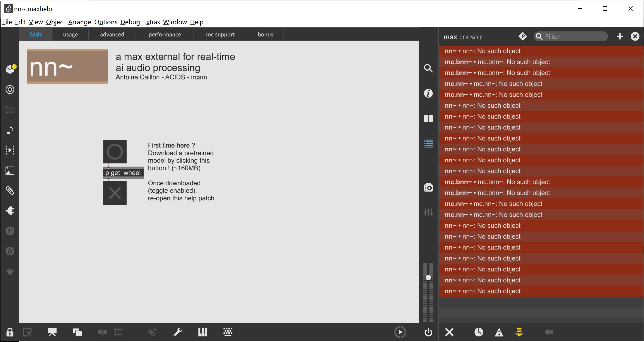Toggle the grid display icon
This screenshot has width=644, height=342.
(x=118, y=332)
